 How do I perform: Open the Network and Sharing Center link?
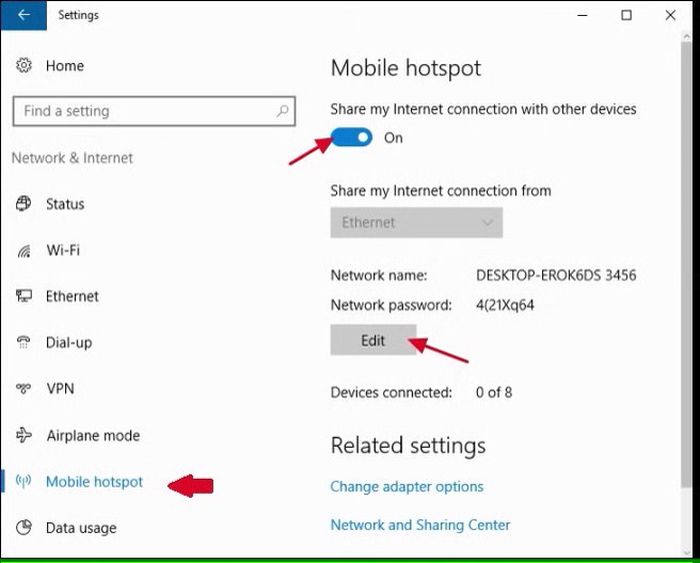tap(420, 525)
